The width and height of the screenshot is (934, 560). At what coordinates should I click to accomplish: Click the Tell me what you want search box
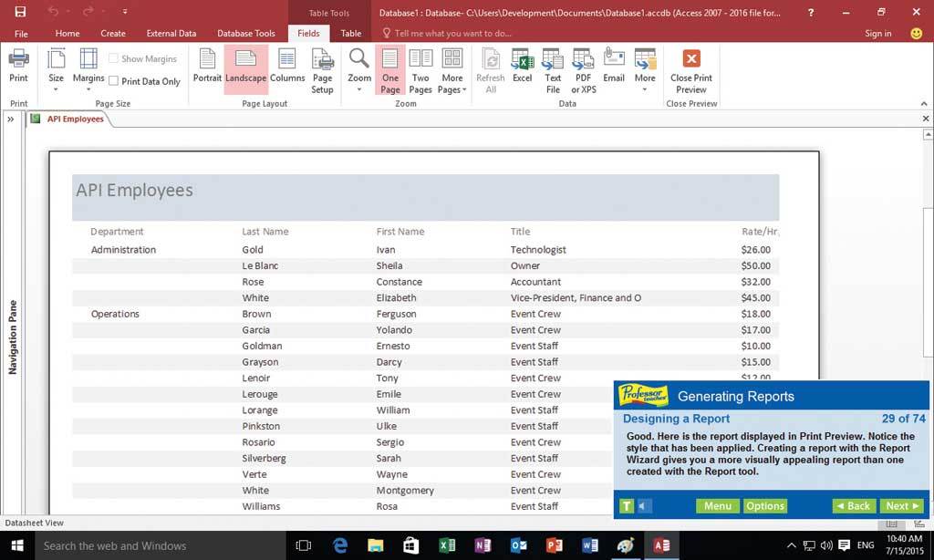pos(453,33)
